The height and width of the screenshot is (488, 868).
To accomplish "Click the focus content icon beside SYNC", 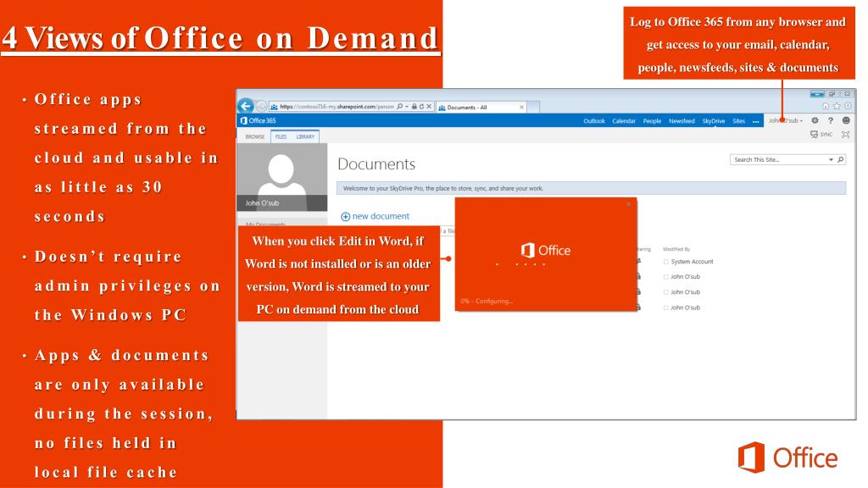I will click(844, 136).
